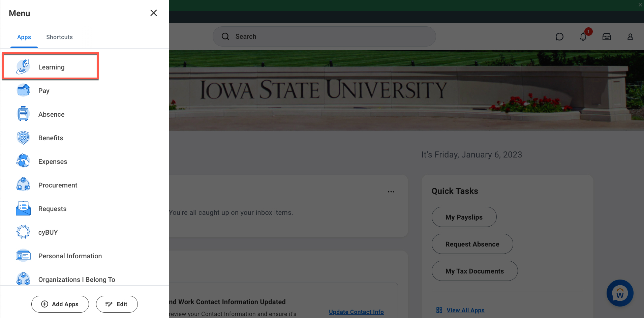Click the Add Apps button
The height and width of the screenshot is (318, 644).
click(x=60, y=304)
